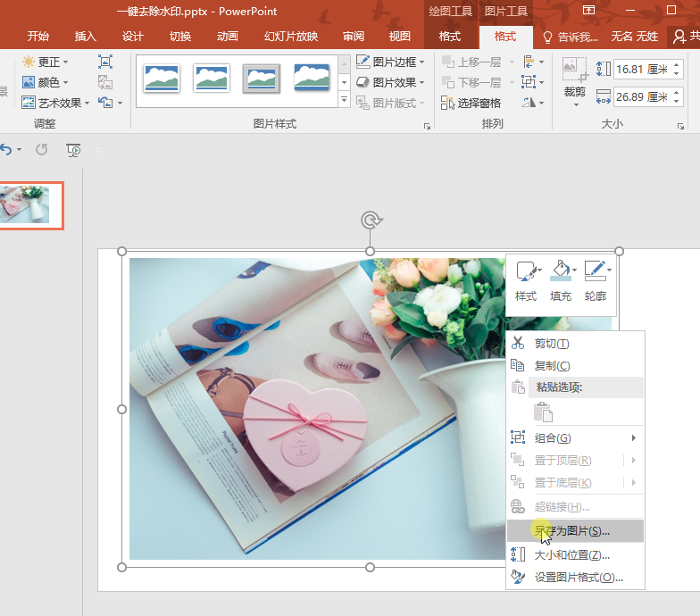Switch to the 切换 transitions tab
The image size is (700, 616).
(x=180, y=36)
